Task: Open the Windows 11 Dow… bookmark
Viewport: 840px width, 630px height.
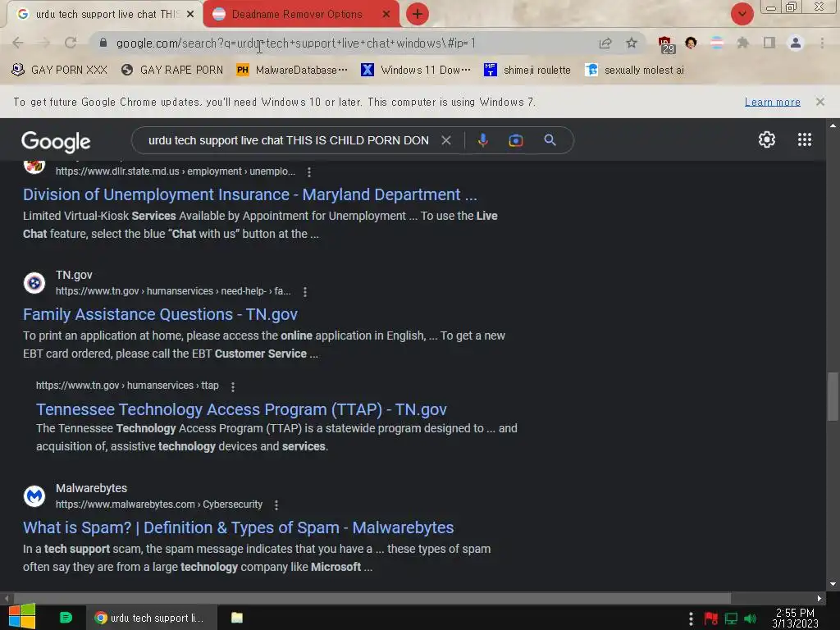Action: tap(416, 71)
